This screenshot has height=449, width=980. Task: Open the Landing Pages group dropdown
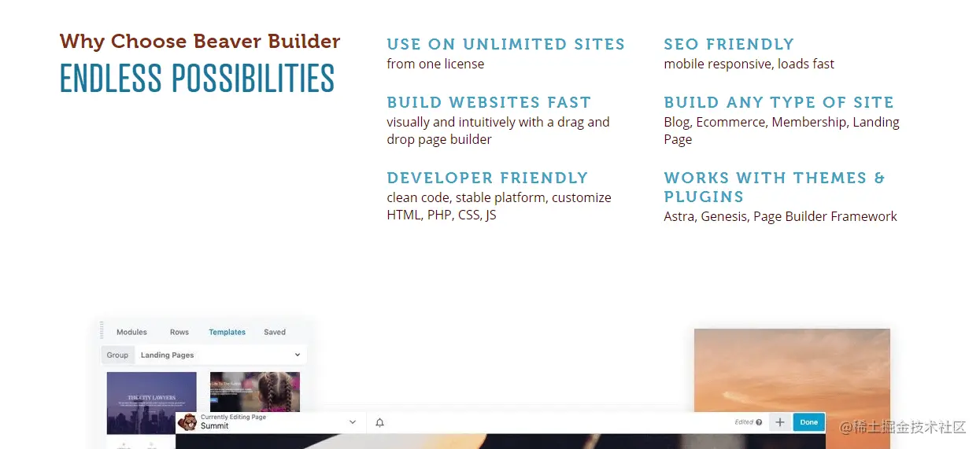tap(220, 355)
